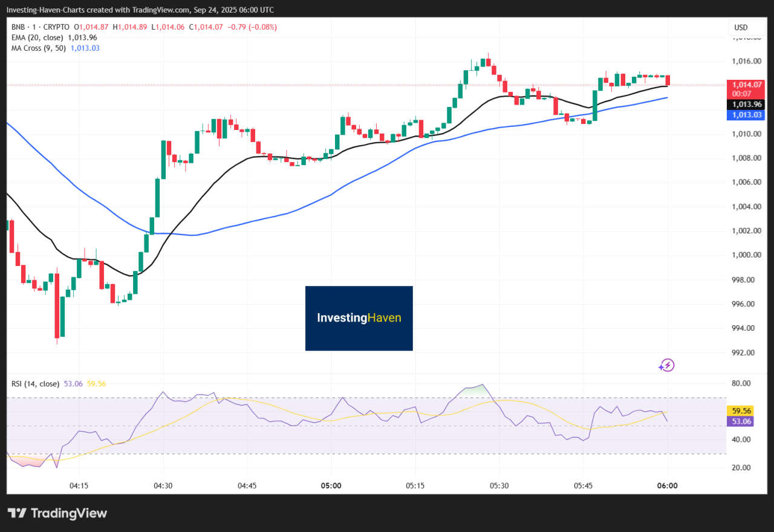Click the InvestingHaven watermark logo
The image size is (774, 532).
[359, 318]
